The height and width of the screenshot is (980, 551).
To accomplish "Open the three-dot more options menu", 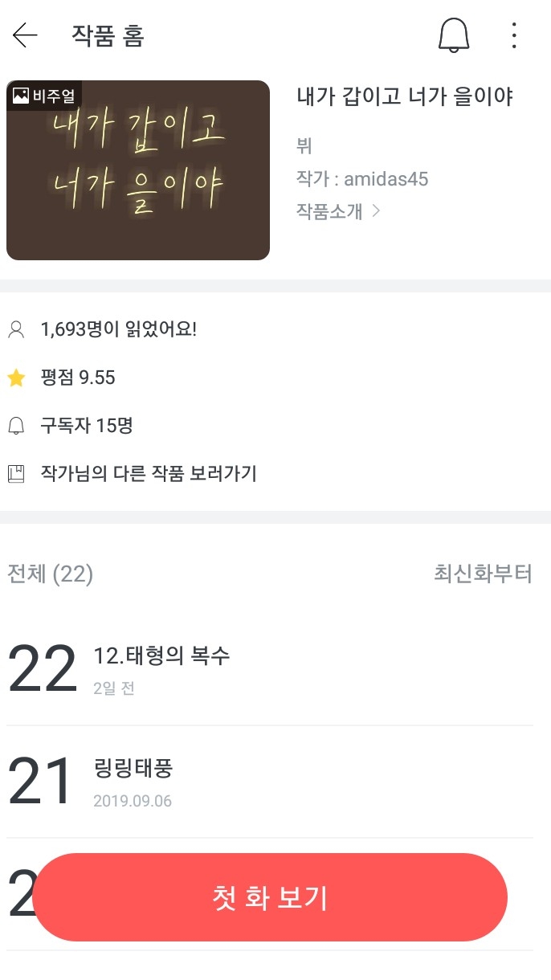I will [514, 35].
